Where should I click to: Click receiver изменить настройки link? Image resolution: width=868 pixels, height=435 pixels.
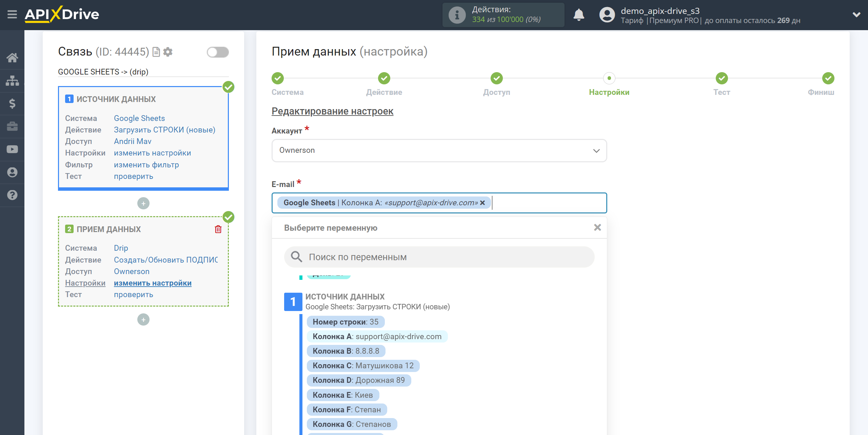pos(153,283)
